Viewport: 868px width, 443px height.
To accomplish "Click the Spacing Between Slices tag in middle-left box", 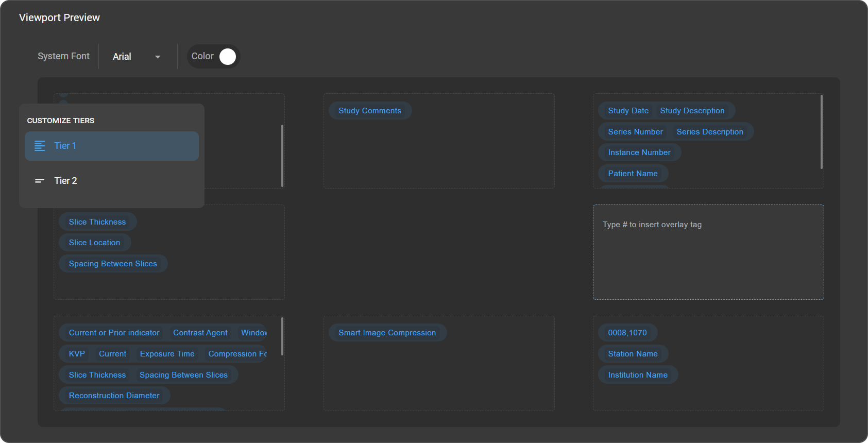I will pos(113,264).
